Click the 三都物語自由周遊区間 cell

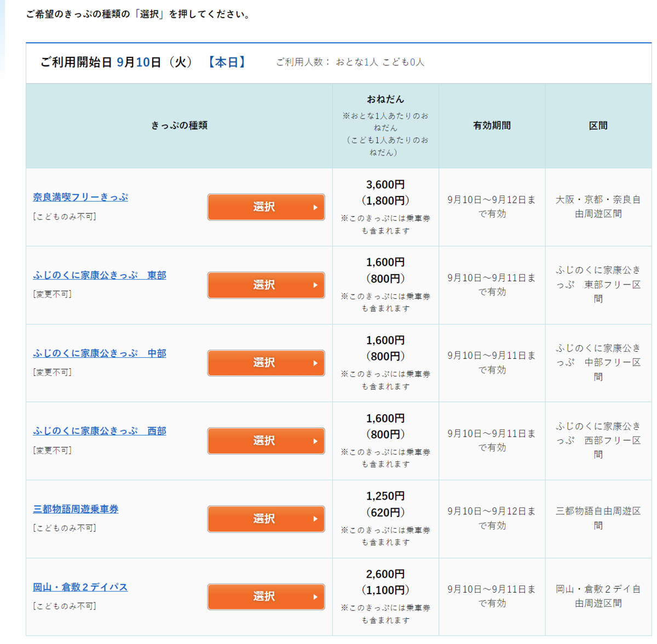598,518
